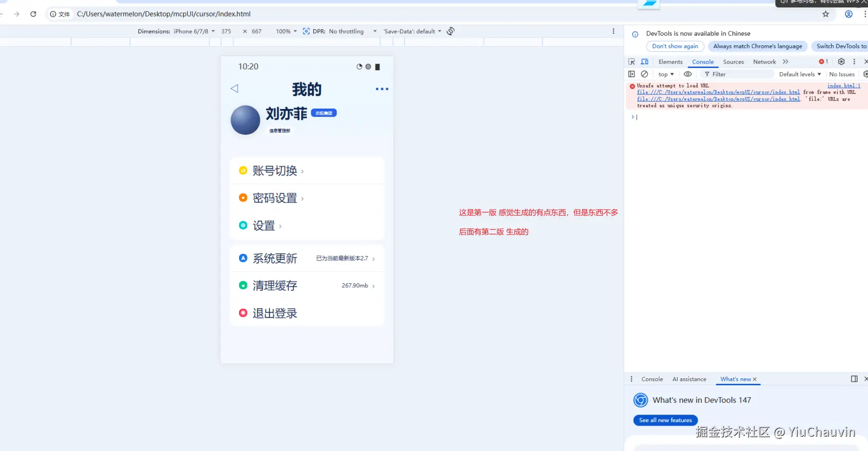Open the iPhone 6/7/8 device dropdown
868x451 pixels.
[194, 31]
